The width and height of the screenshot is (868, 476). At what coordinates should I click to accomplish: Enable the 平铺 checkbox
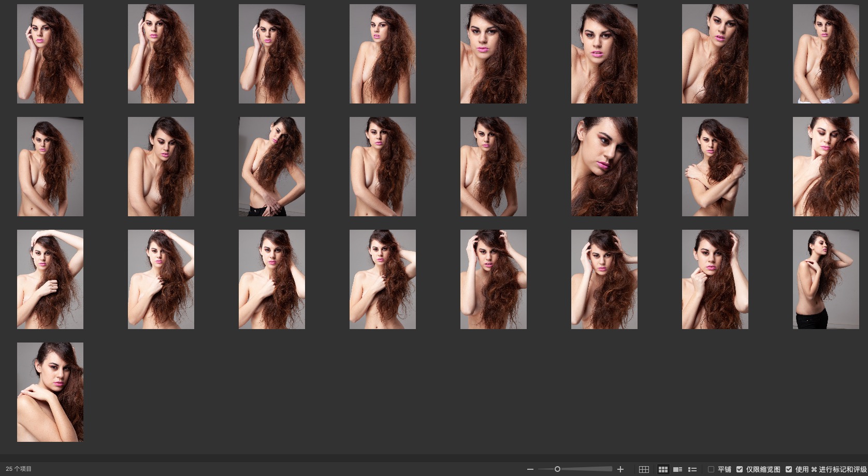click(711, 469)
